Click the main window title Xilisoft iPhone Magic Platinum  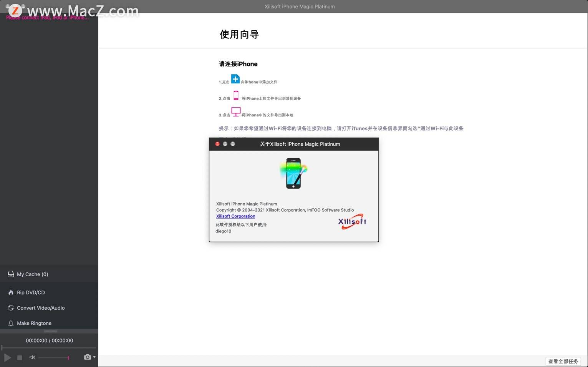[x=300, y=7]
